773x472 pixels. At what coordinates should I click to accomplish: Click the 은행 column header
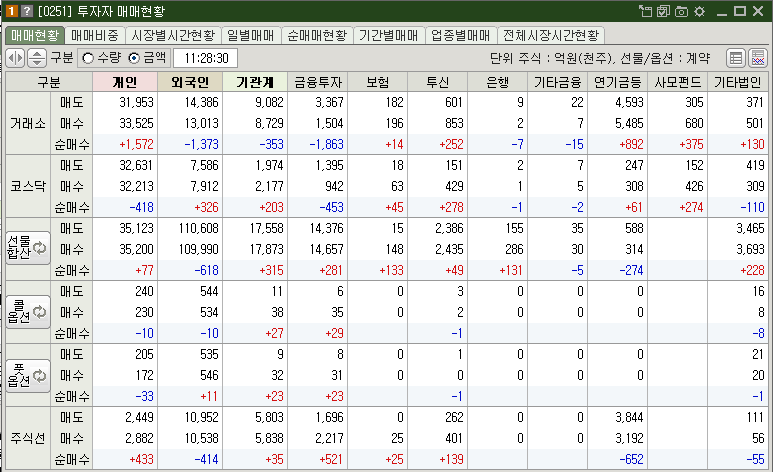click(498, 82)
